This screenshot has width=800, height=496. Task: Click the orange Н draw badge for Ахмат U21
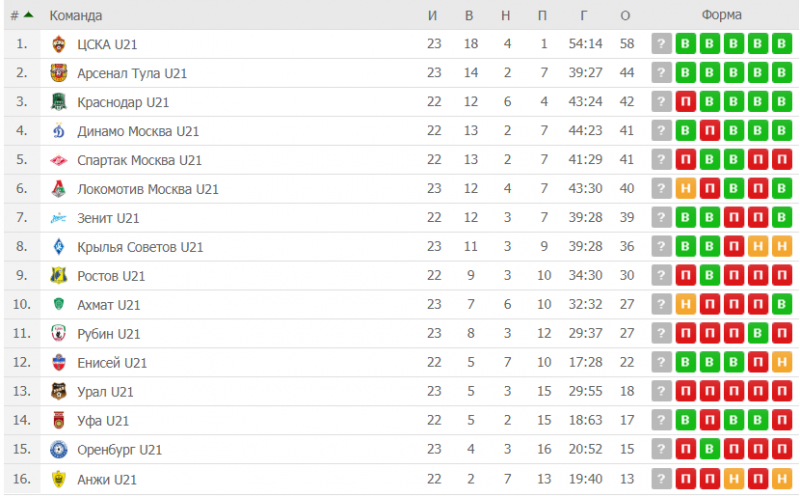pos(685,305)
